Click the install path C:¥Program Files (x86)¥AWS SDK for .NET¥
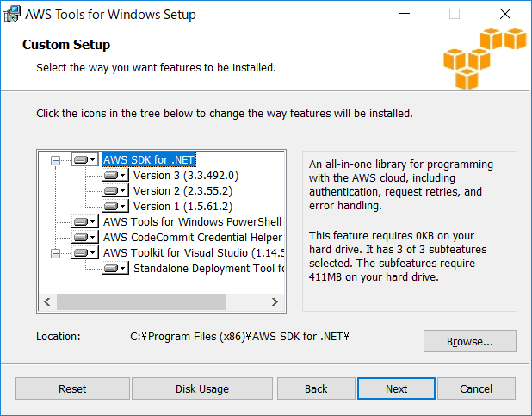532x416 pixels. point(239,337)
